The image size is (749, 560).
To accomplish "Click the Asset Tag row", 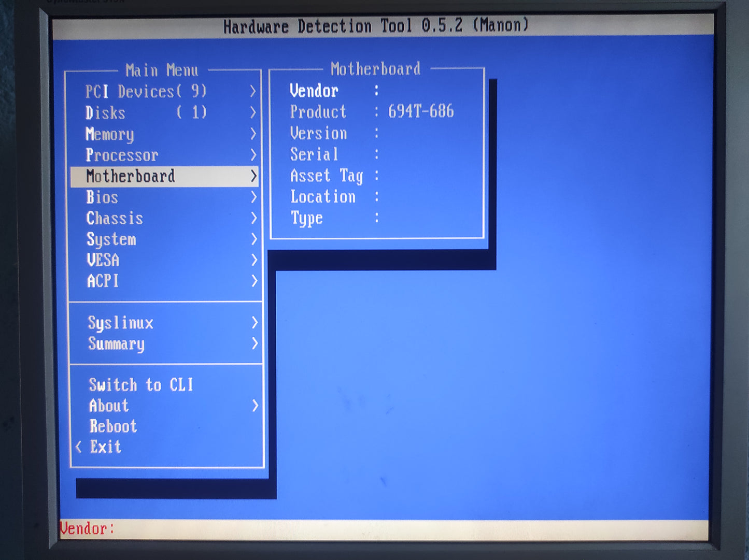I will (327, 176).
